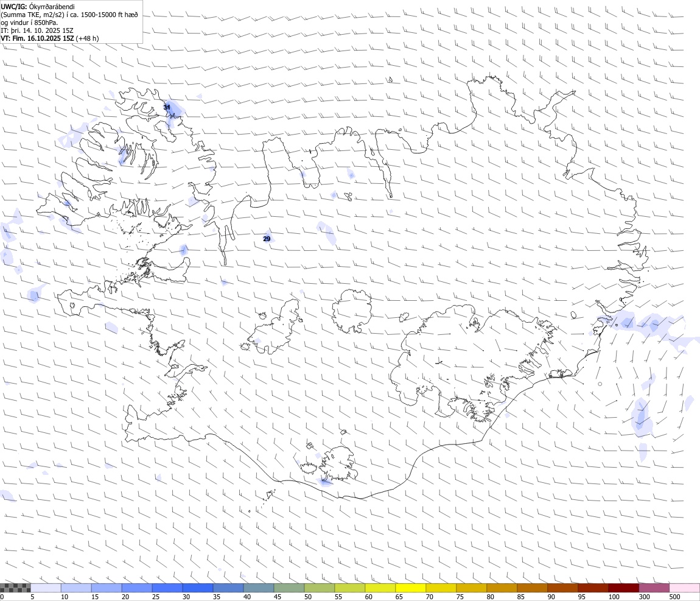Screen dimensions: 700x601
Task: Click the 'og vindur í 850hPa.' line
Action: click(29, 23)
